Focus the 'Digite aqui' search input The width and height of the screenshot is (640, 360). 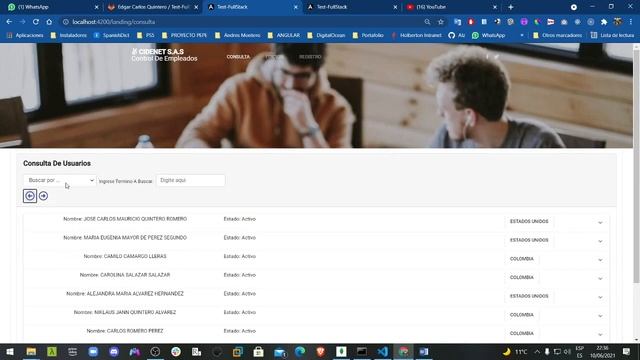tap(190, 180)
